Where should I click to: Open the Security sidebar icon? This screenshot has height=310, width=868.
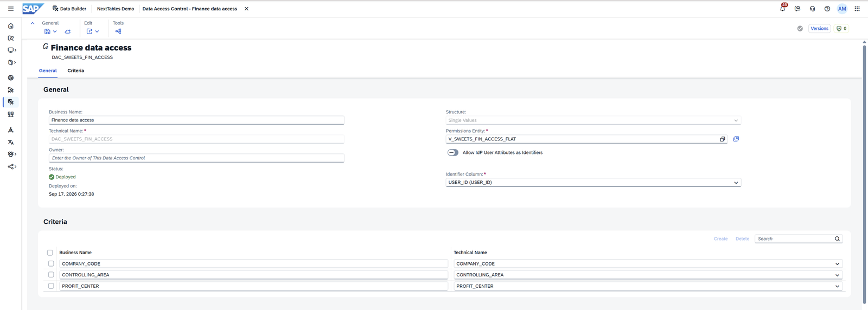[x=11, y=154]
